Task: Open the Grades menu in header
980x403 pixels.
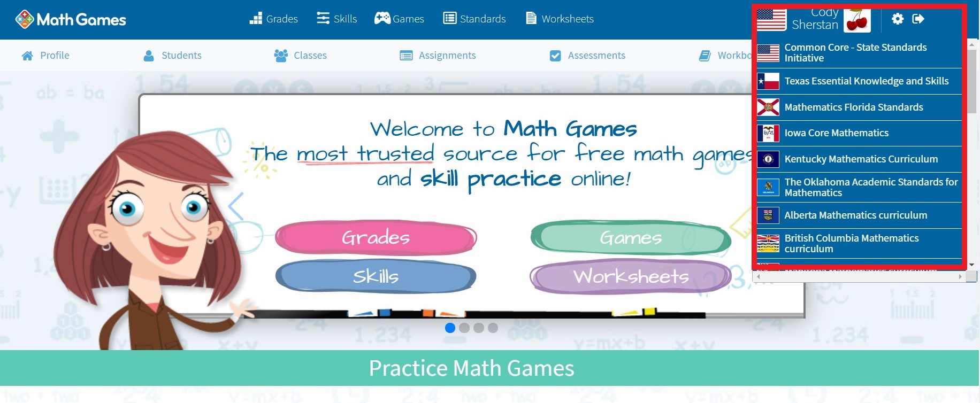Action: 273,19
